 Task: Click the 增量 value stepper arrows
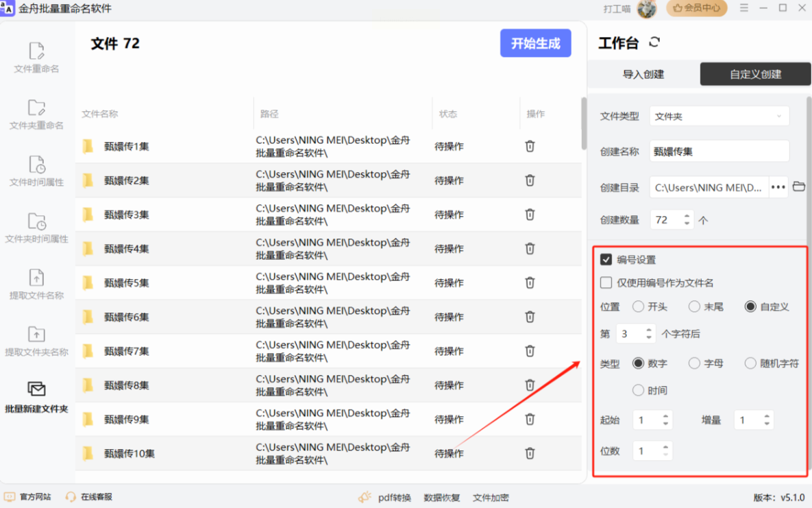[767, 420]
